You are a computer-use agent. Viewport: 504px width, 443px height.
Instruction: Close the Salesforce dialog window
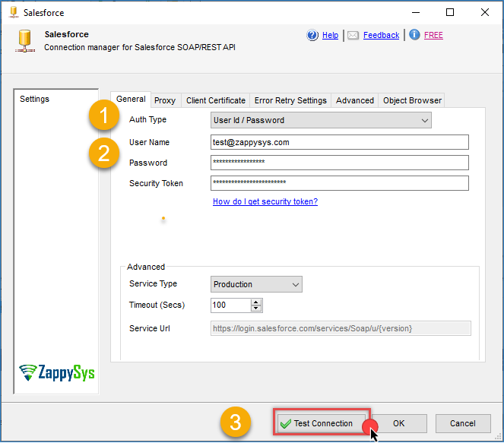pos(485,12)
